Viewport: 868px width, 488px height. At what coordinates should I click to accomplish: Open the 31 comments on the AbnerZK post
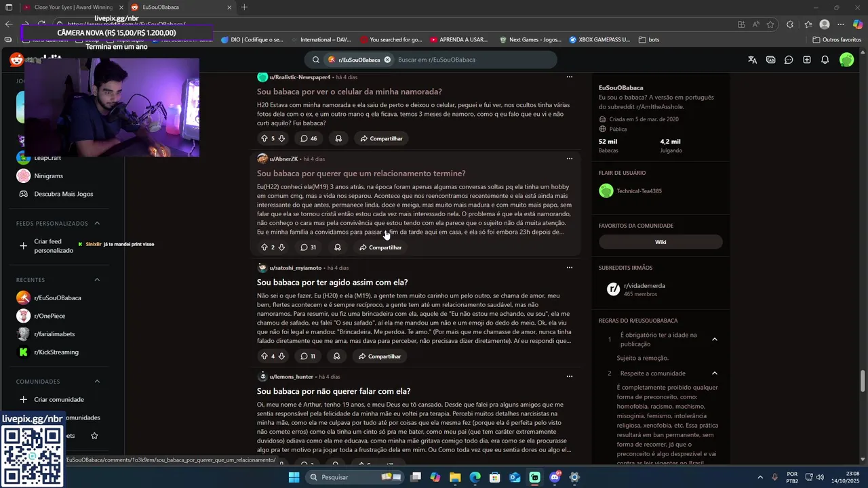click(309, 247)
